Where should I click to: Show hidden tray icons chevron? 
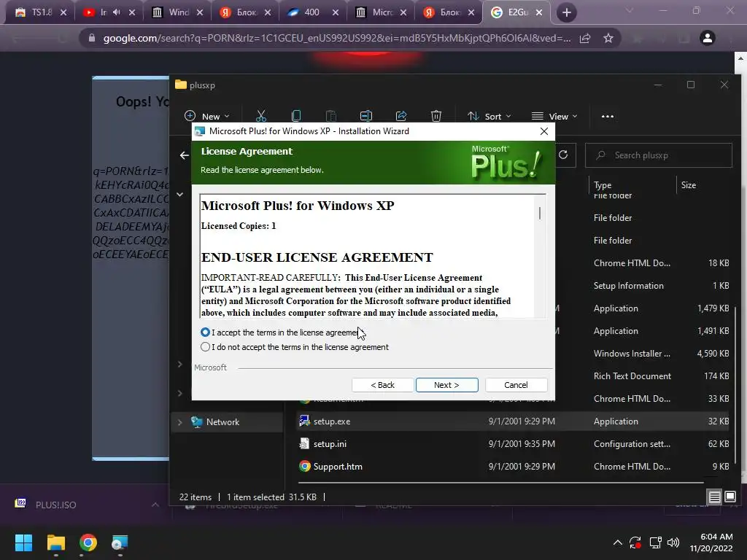(x=617, y=542)
